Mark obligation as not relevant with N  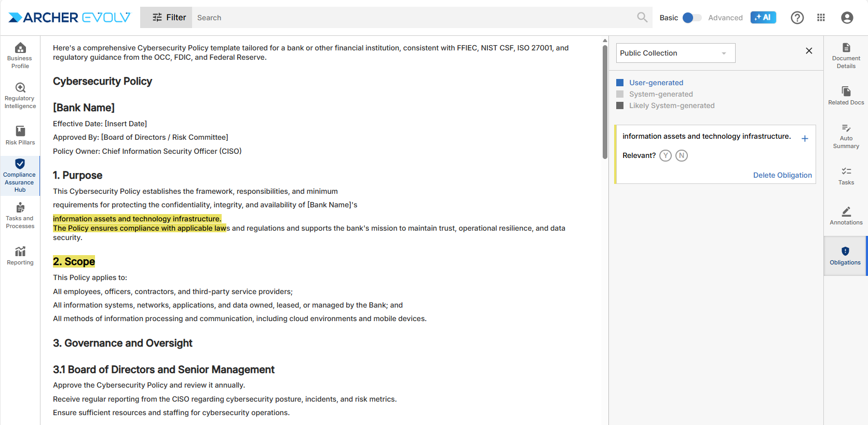pyautogui.click(x=681, y=156)
